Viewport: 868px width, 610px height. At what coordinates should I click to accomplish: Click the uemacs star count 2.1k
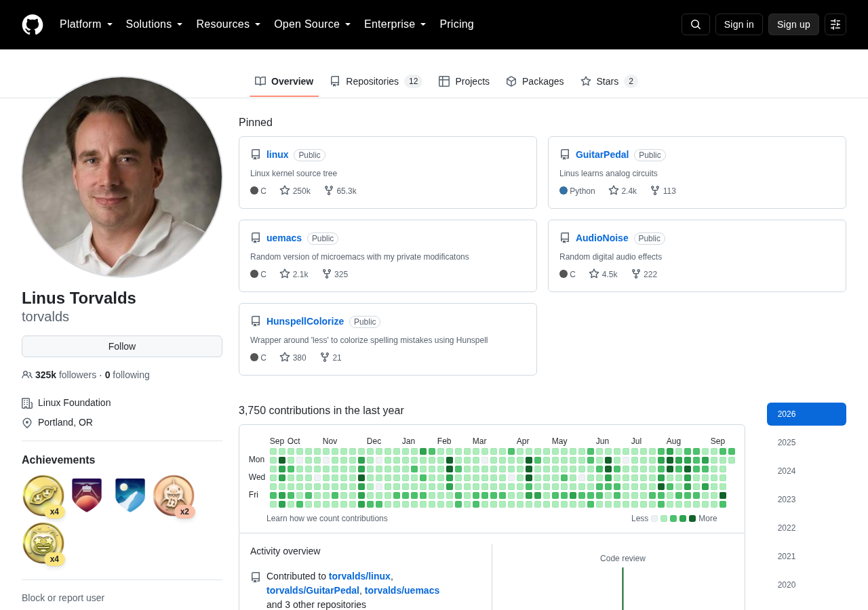click(294, 274)
